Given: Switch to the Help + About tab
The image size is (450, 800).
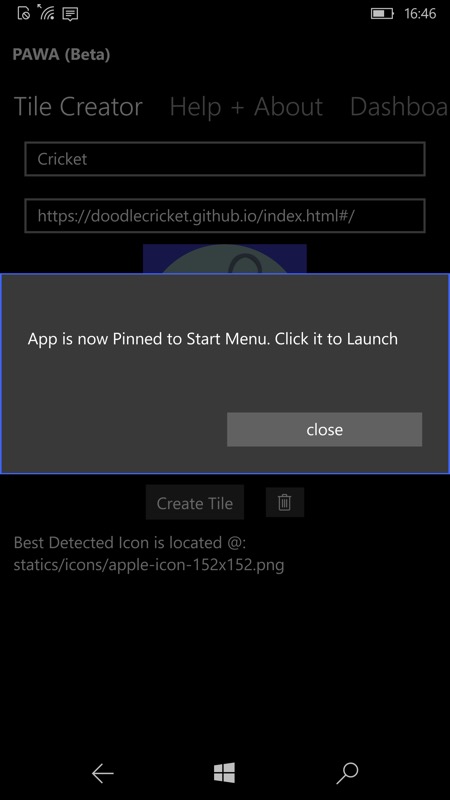Looking at the screenshot, I should pyautogui.click(x=246, y=107).
